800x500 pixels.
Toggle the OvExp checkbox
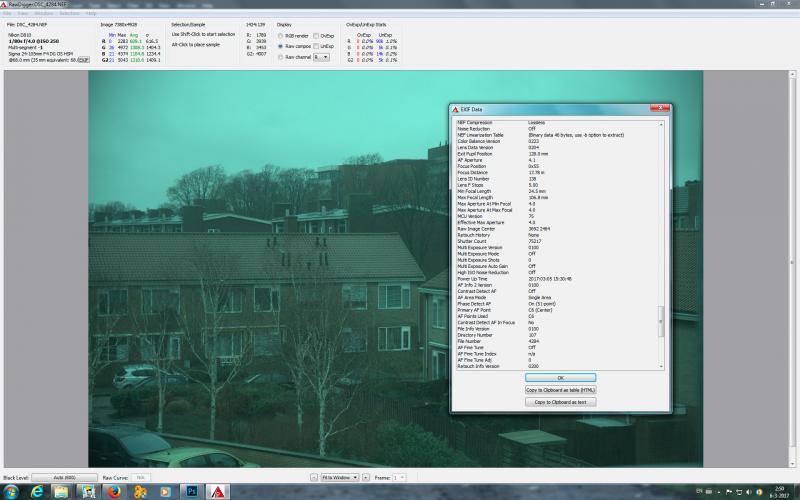coord(316,36)
